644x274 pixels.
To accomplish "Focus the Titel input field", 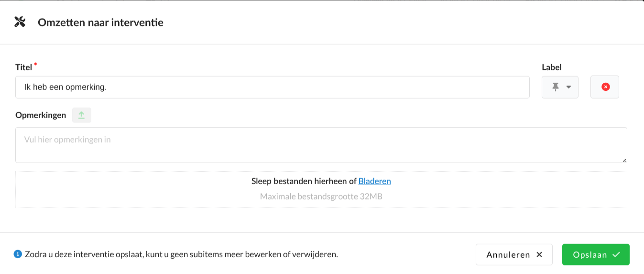I will pyautogui.click(x=272, y=87).
